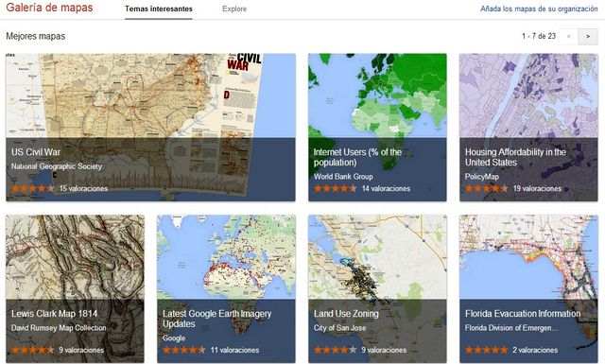
Task: Click the star rating for Internet Users map
Action: 335,189
